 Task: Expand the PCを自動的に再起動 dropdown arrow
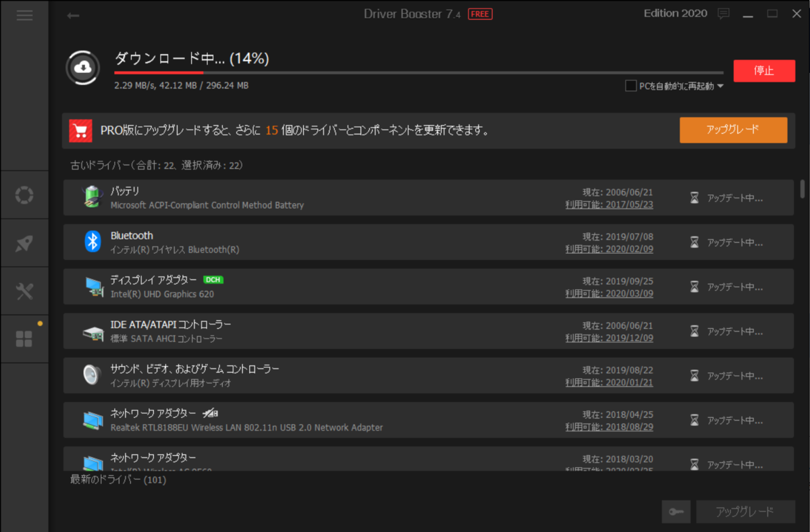pos(720,86)
